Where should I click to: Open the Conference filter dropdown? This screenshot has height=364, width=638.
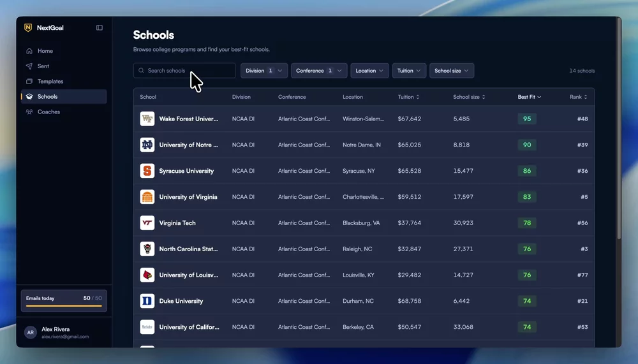[x=319, y=70]
